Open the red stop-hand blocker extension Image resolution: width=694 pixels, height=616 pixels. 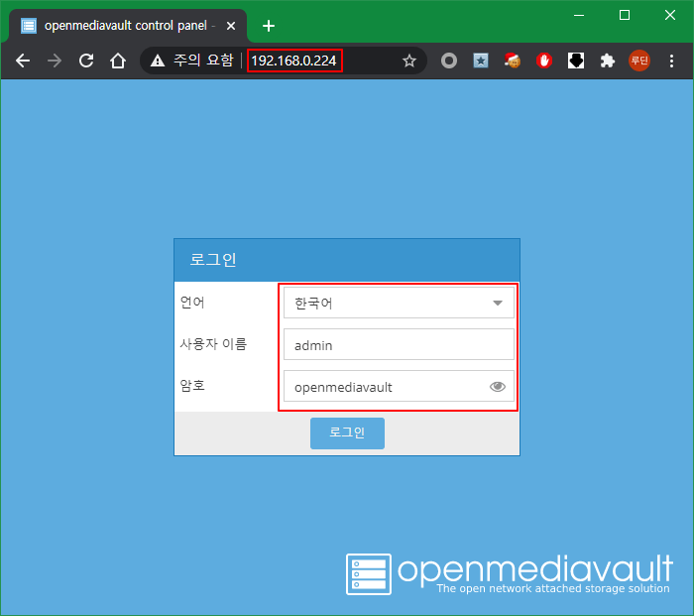coord(544,61)
